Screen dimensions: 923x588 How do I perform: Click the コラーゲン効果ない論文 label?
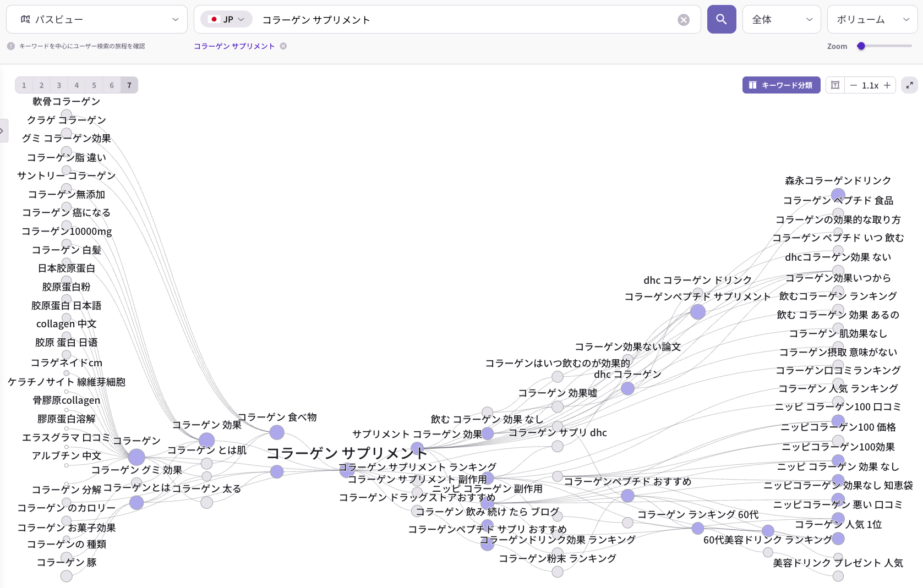click(628, 347)
